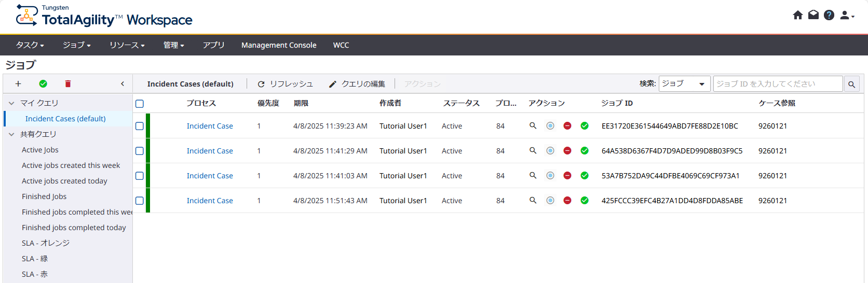Open the user profile menu icon
The height and width of the screenshot is (283, 868).
[847, 16]
